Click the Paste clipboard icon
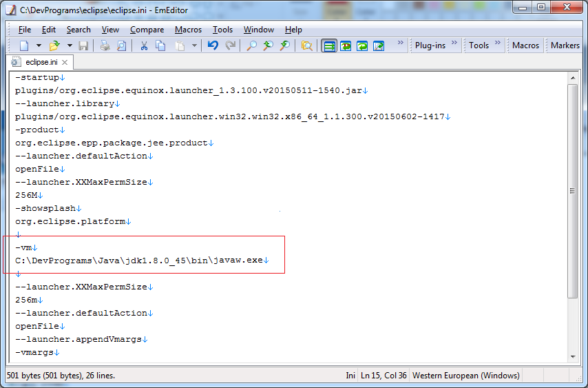The image size is (588, 388). tap(180, 45)
